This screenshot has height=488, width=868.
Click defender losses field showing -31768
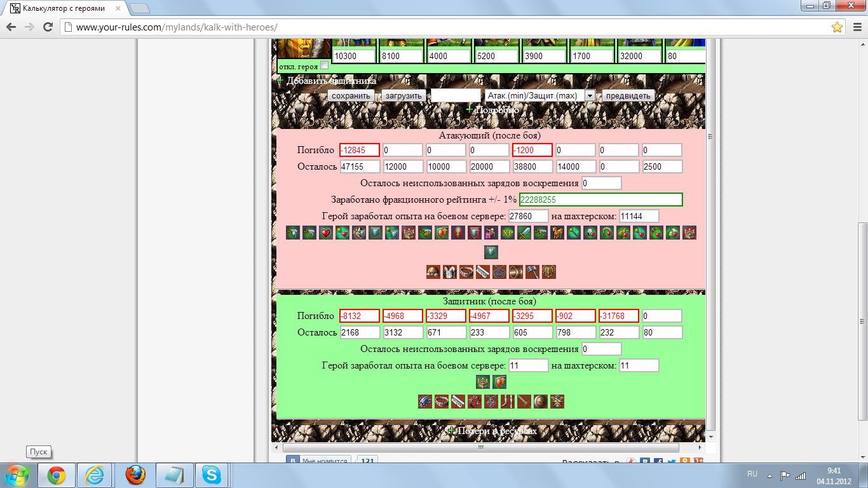pyautogui.click(x=619, y=316)
